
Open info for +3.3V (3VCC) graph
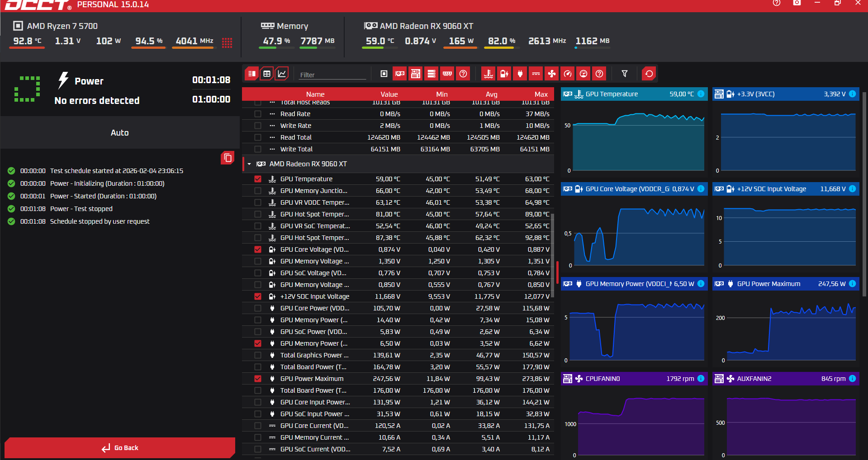click(x=852, y=94)
